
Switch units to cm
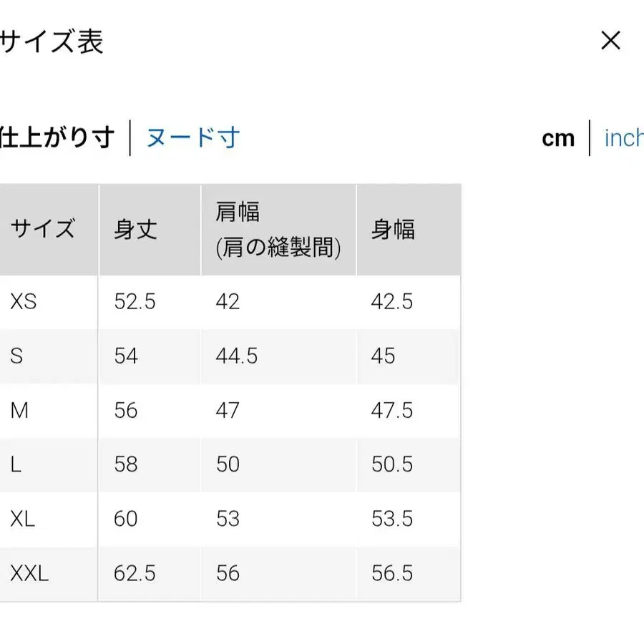click(x=557, y=139)
